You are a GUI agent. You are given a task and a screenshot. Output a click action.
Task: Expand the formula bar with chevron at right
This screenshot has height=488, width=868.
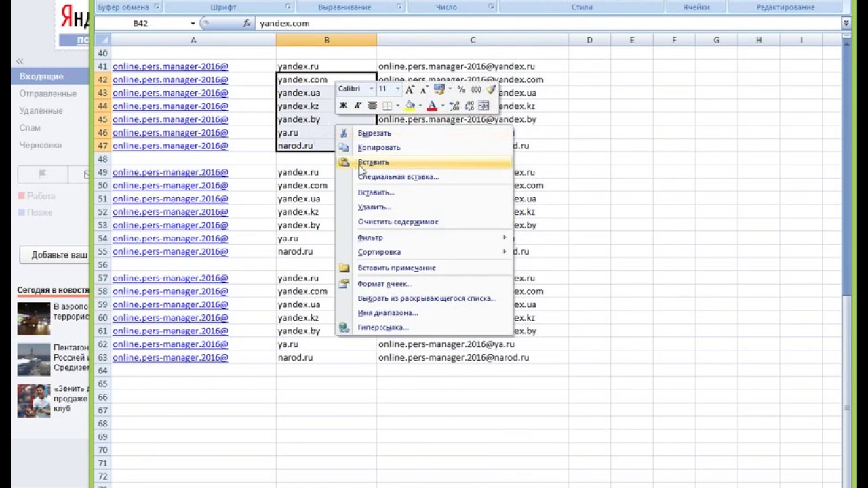[846, 23]
